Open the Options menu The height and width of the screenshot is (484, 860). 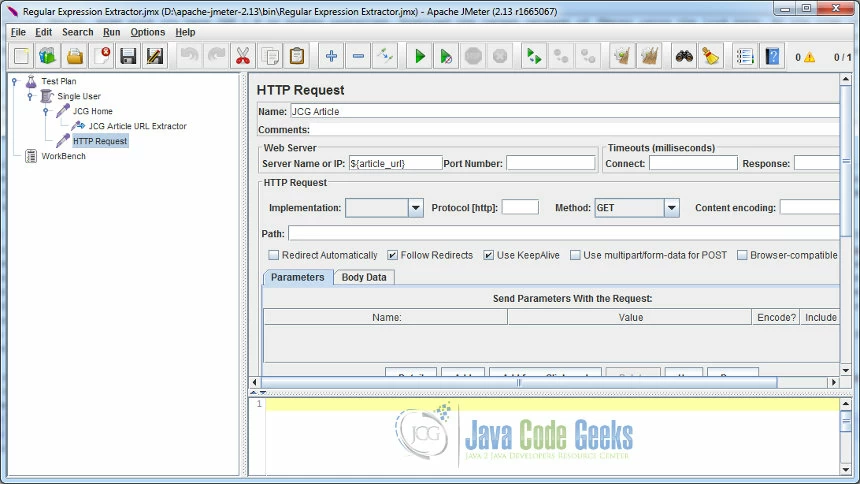click(148, 32)
